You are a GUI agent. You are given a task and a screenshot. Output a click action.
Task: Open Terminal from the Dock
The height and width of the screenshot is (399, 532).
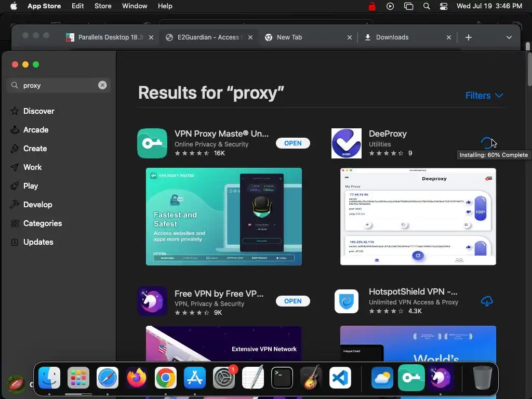[x=282, y=378]
